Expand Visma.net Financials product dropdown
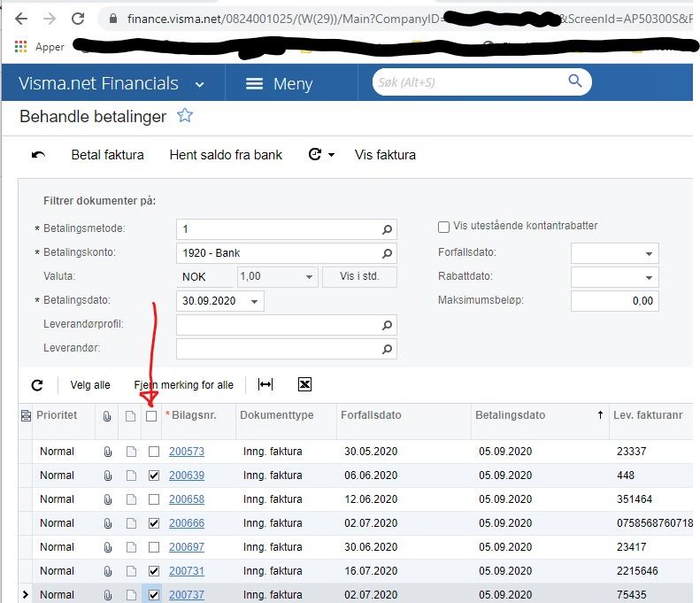 (x=199, y=84)
